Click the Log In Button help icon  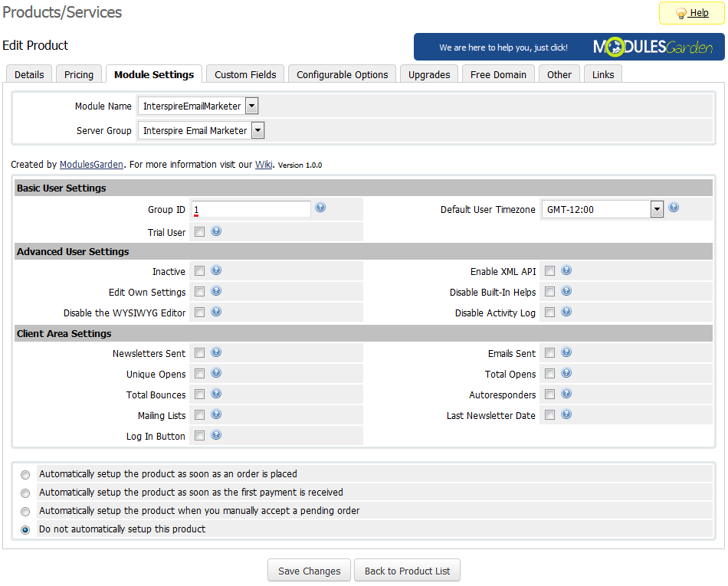(216, 435)
